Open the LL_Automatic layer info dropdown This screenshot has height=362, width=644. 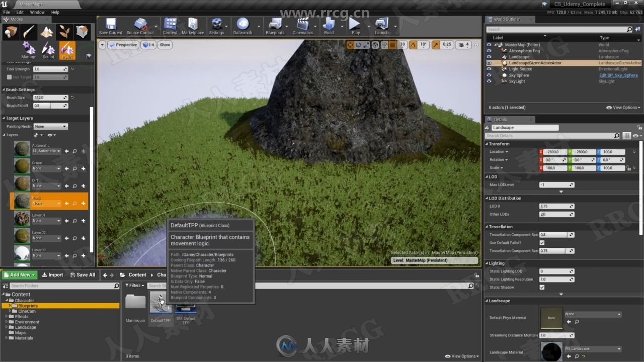[x=47, y=151]
